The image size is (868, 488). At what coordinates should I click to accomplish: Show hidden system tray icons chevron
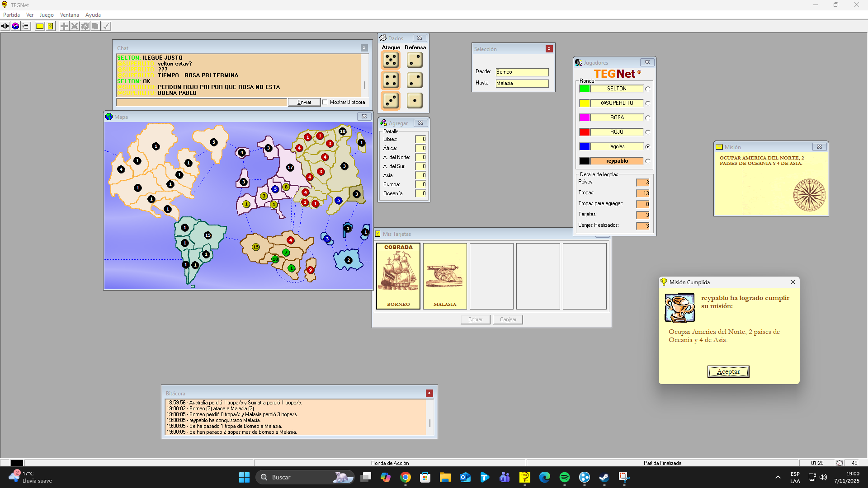click(x=778, y=477)
